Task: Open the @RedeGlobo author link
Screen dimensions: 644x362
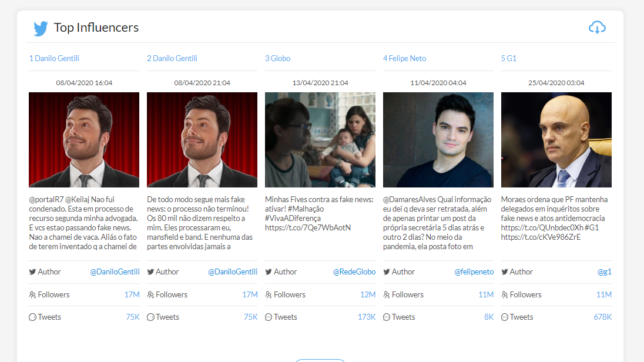Action: (x=354, y=272)
